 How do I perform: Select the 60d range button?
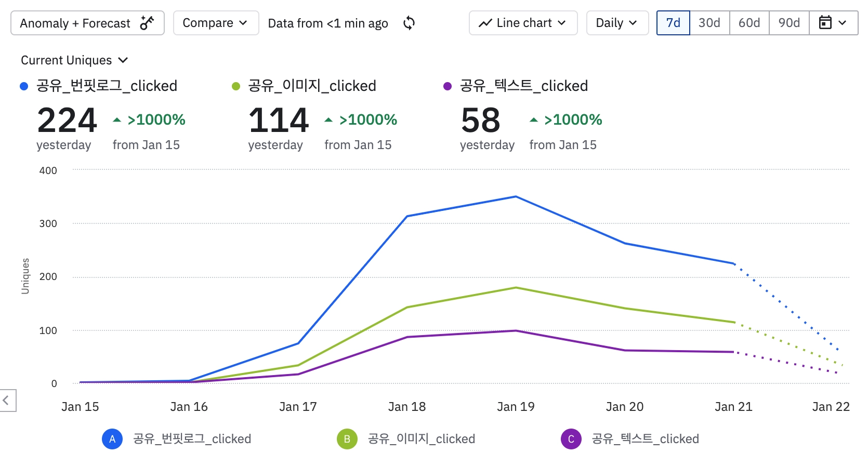(x=749, y=23)
